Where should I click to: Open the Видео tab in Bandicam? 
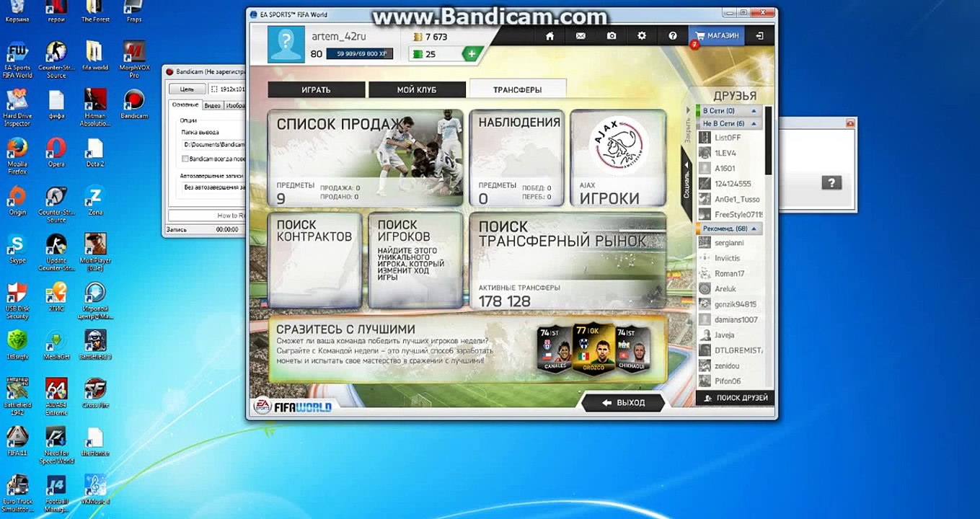[x=212, y=105]
